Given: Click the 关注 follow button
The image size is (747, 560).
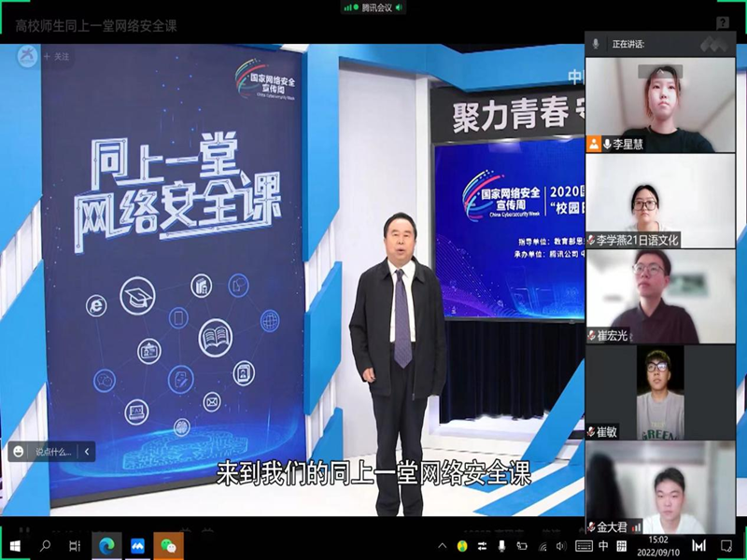Looking at the screenshot, I should coord(58,56).
